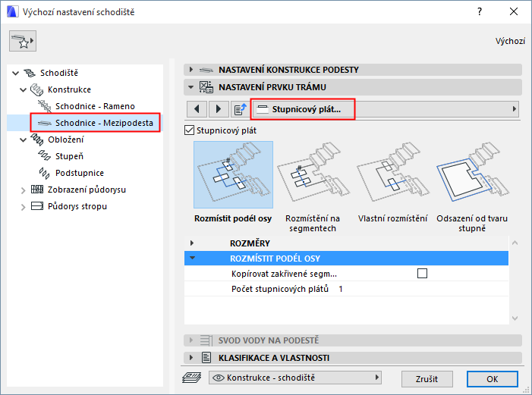Click scroll up arrow in parameters list
Viewport: 532px width, 395px height.
515,243
